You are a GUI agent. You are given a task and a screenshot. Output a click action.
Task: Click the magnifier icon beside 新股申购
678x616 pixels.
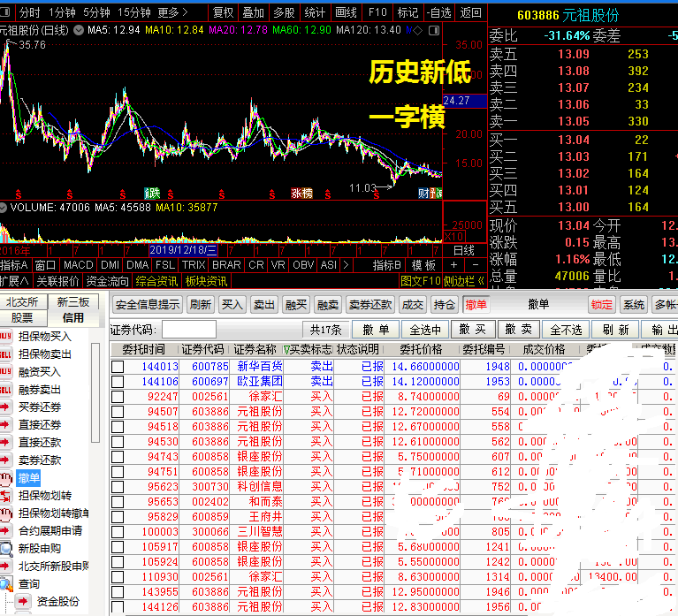click(x=6, y=549)
